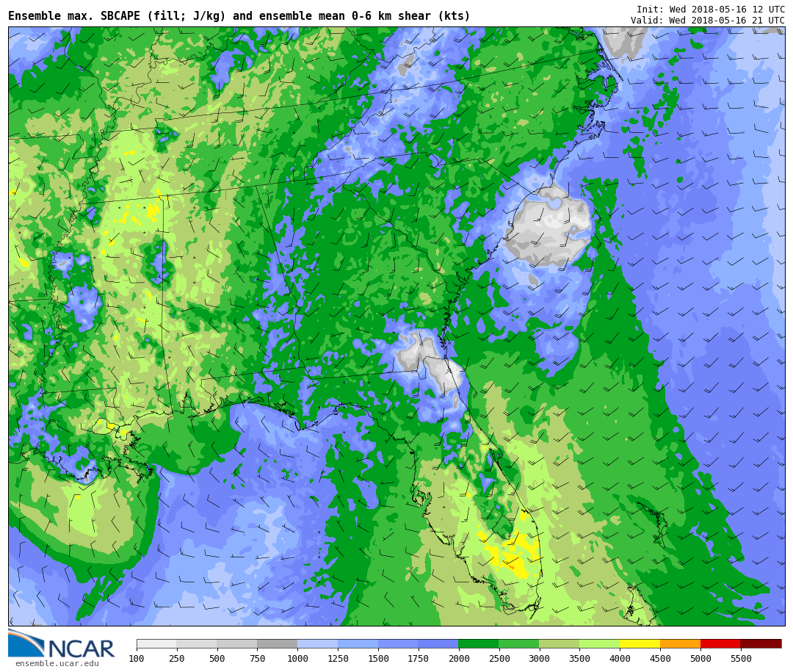Click the '2500' colorbar label
This screenshot has width=793, height=672.
click(x=499, y=658)
